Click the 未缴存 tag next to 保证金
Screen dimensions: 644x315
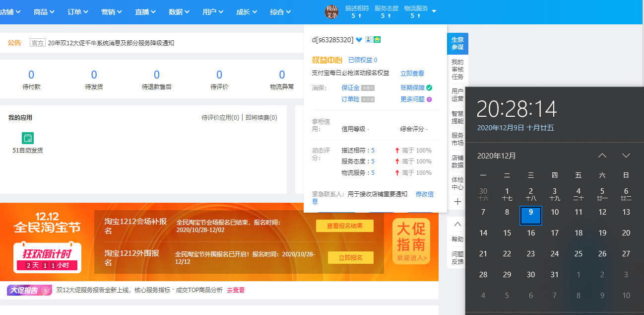[x=368, y=88]
